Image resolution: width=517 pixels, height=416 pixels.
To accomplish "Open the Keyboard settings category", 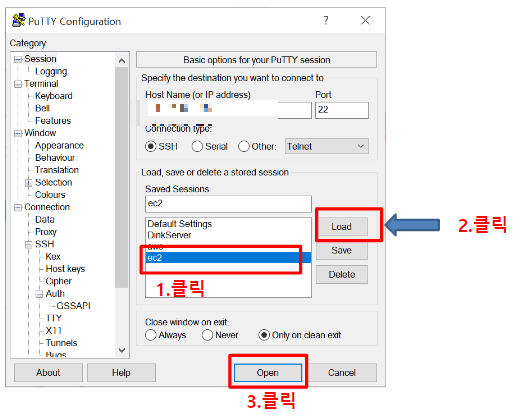I will [x=54, y=96].
